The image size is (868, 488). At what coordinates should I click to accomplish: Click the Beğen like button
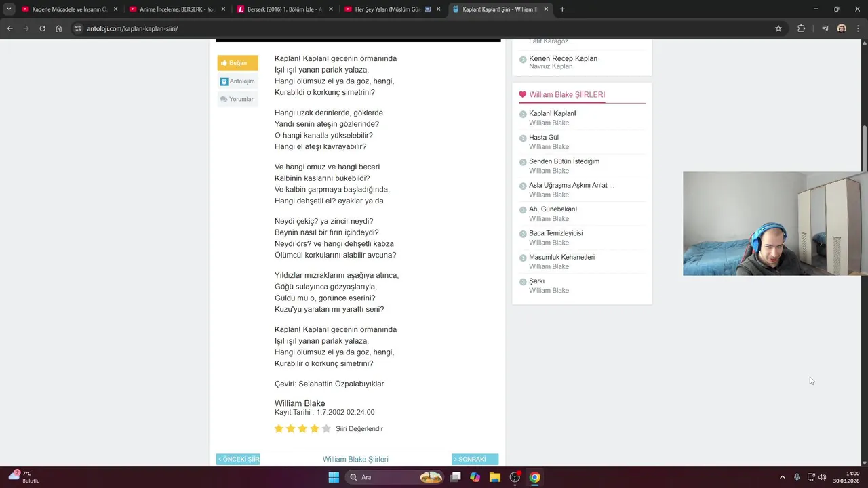click(x=237, y=63)
